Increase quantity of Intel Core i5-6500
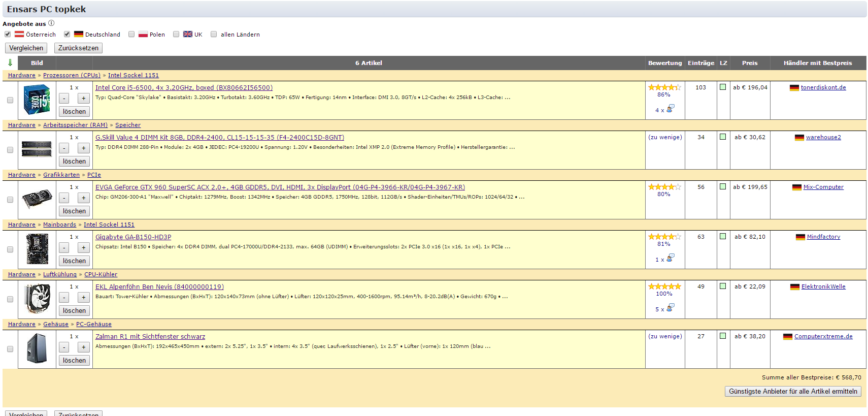Viewport: 868px width, 416px height. [x=84, y=98]
